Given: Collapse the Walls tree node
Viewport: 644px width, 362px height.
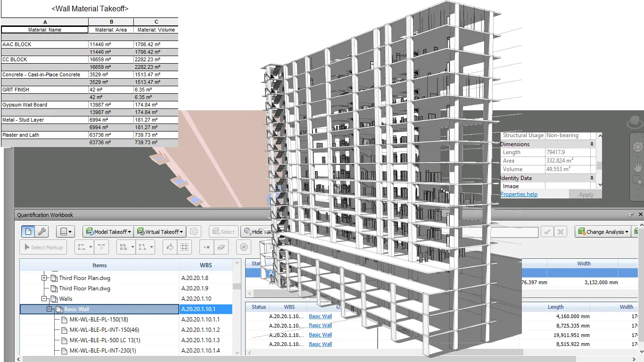Looking at the screenshot, I should click(44, 299).
